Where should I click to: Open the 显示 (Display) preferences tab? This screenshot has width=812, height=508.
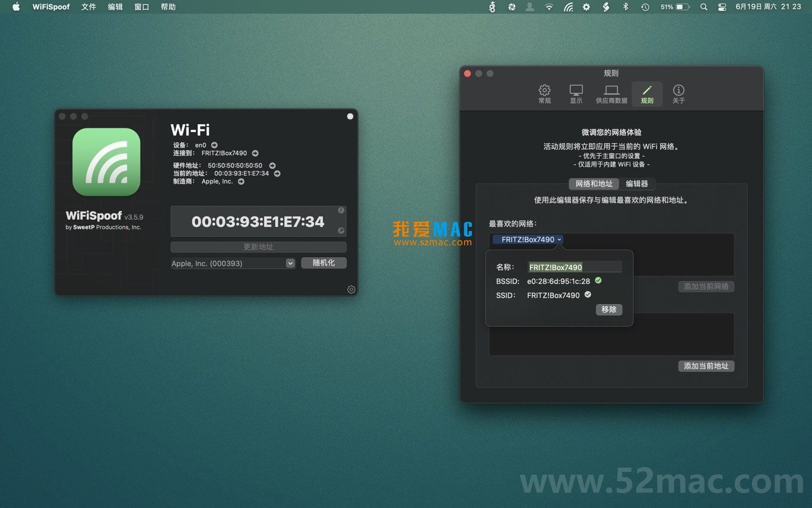(x=576, y=94)
